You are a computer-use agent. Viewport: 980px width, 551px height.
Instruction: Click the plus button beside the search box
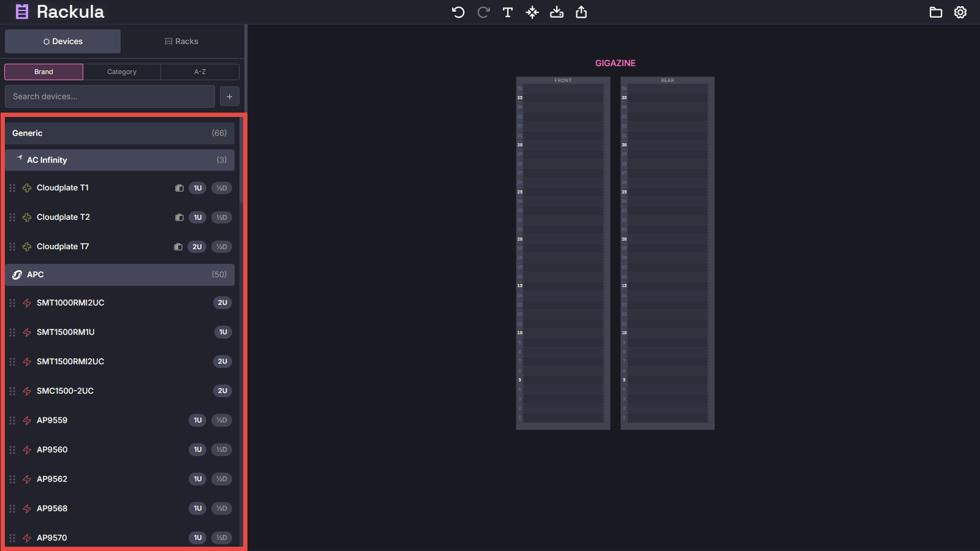[230, 96]
